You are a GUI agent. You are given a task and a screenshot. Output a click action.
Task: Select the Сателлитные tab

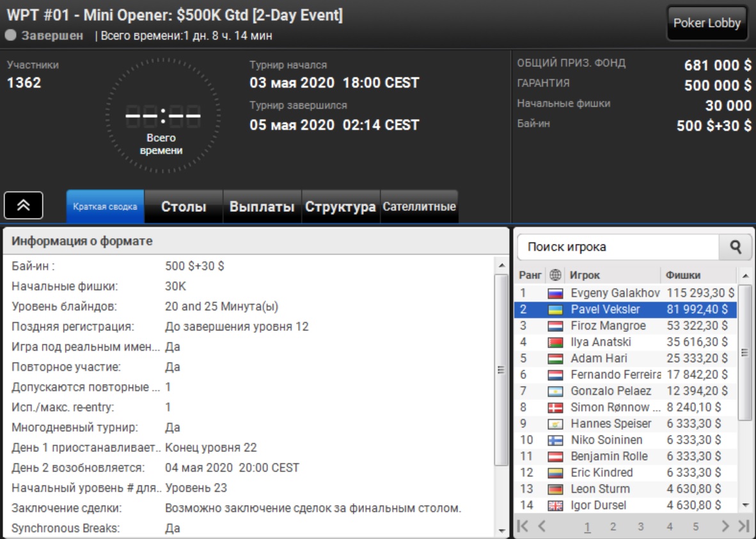click(x=419, y=207)
